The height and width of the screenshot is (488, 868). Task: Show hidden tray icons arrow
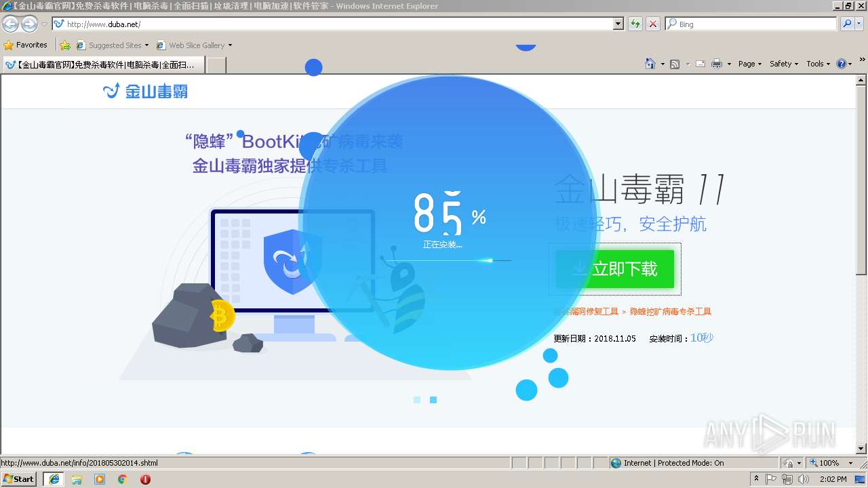[756, 479]
